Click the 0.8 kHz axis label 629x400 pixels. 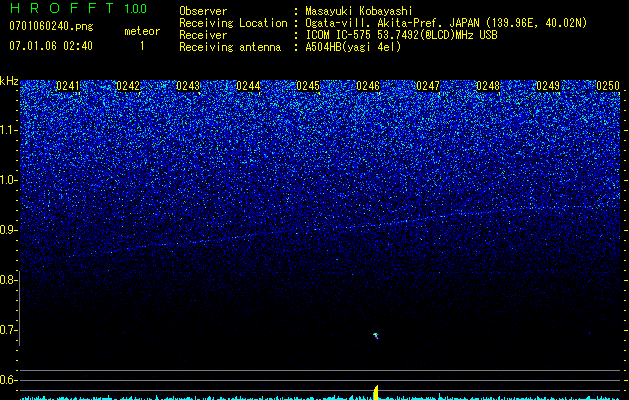(7, 280)
